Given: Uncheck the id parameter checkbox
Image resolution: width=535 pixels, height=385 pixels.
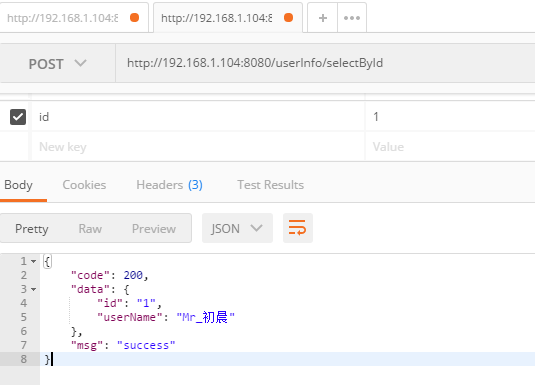Looking at the screenshot, I should (x=18, y=117).
